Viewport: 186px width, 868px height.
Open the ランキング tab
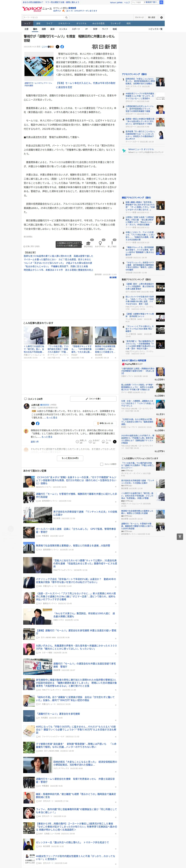point(115,24)
